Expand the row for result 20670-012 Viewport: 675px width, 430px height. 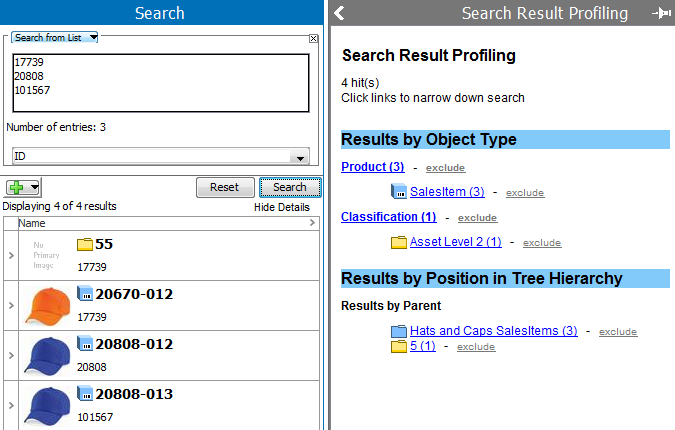pos(11,306)
